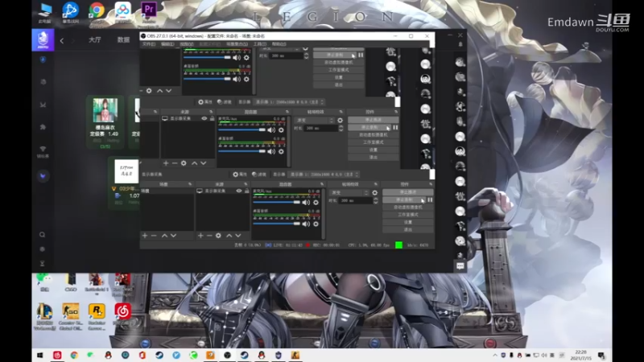Open Adobe Premiere Pro desktop shortcut
Viewport: 644px width, 362px height.
[x=149, y=12]
